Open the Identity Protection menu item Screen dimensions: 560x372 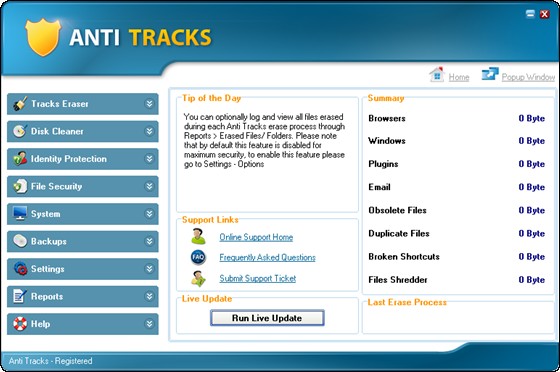pyautogui.click(x=69, y=159)
